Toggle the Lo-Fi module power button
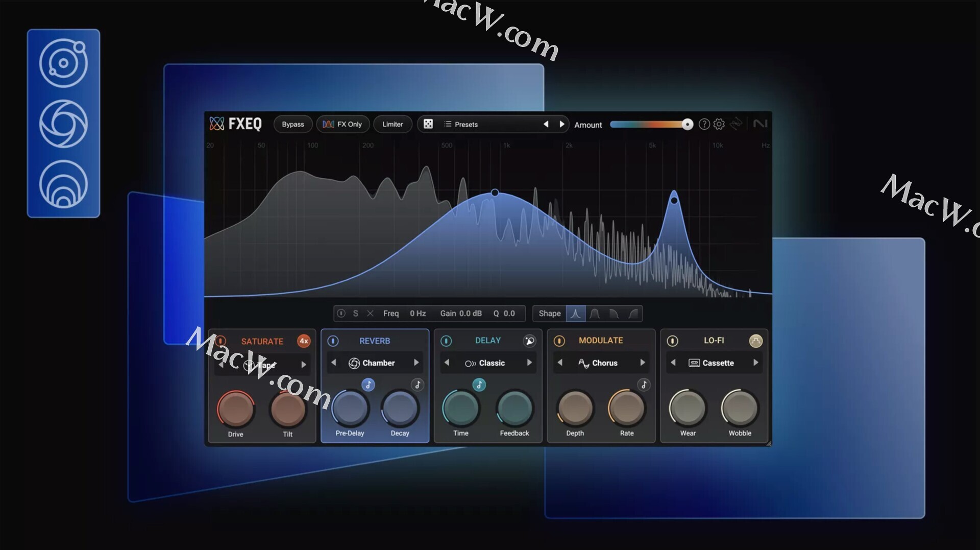The image size is (980, 550). coord(673,341)
